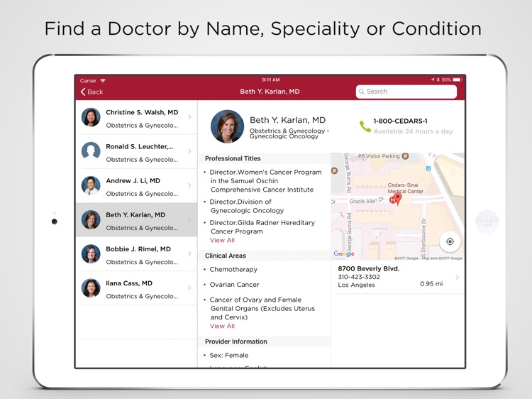Open chevron beside Ronald S. Leuchter
Image resolution: width=532 pixels, height=399 pixels.
(189, 151)
